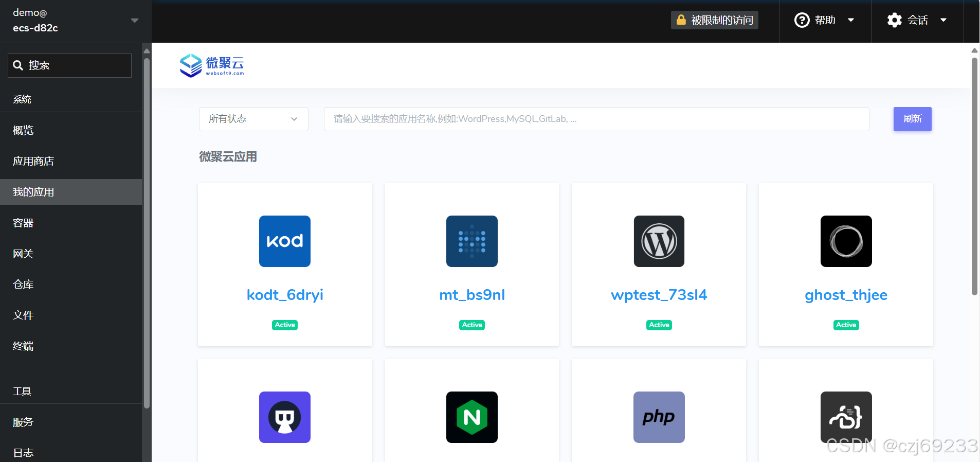Expand the demo@ecs-d82c host switcher

click(x=76, y=21)
